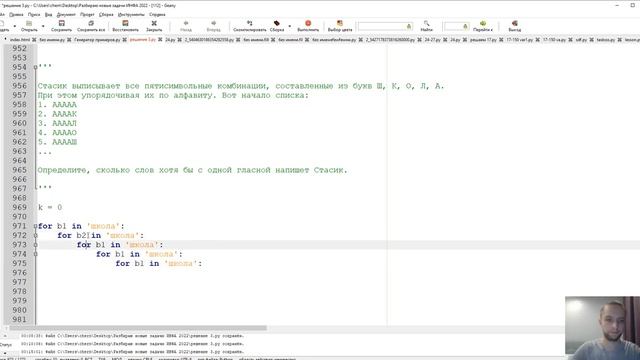This screenshot has width=640, height=360.
Task: Open the Правка (Edit) menu
Action: point(16,14)
